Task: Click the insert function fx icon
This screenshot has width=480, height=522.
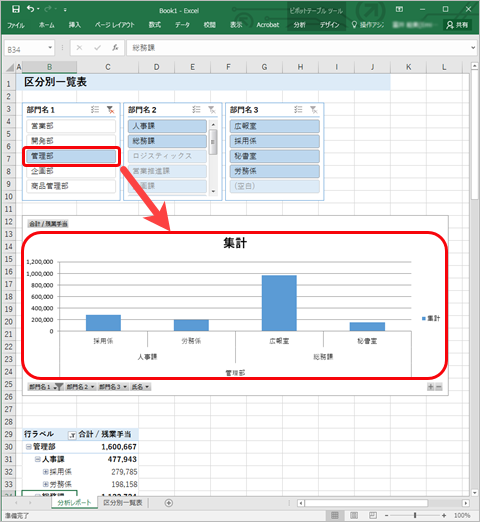Action: (x=115, y=48)
